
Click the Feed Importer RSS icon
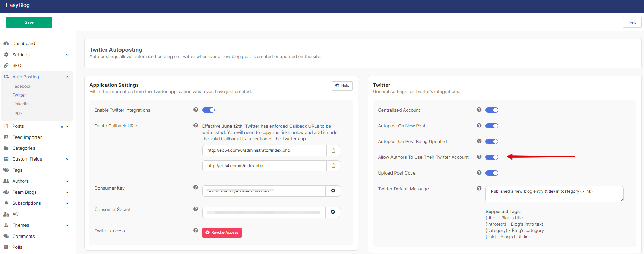click(6, 137)
